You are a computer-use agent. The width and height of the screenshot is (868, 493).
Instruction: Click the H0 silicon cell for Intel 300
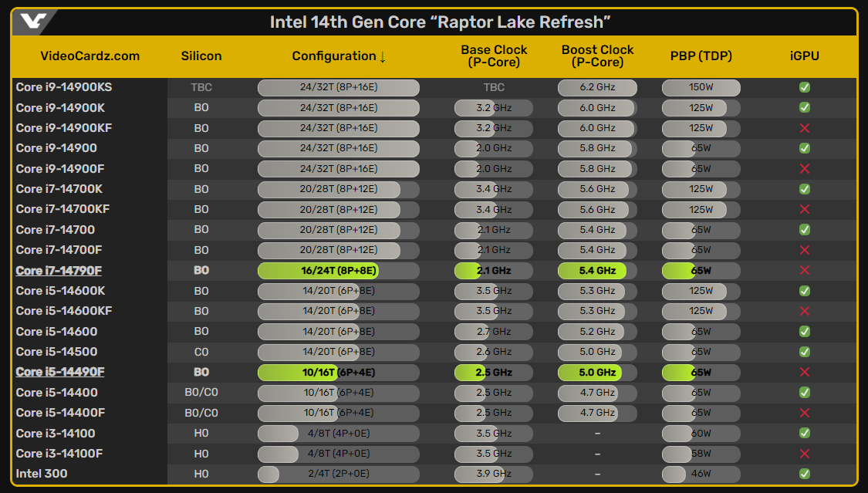(201, 474)
